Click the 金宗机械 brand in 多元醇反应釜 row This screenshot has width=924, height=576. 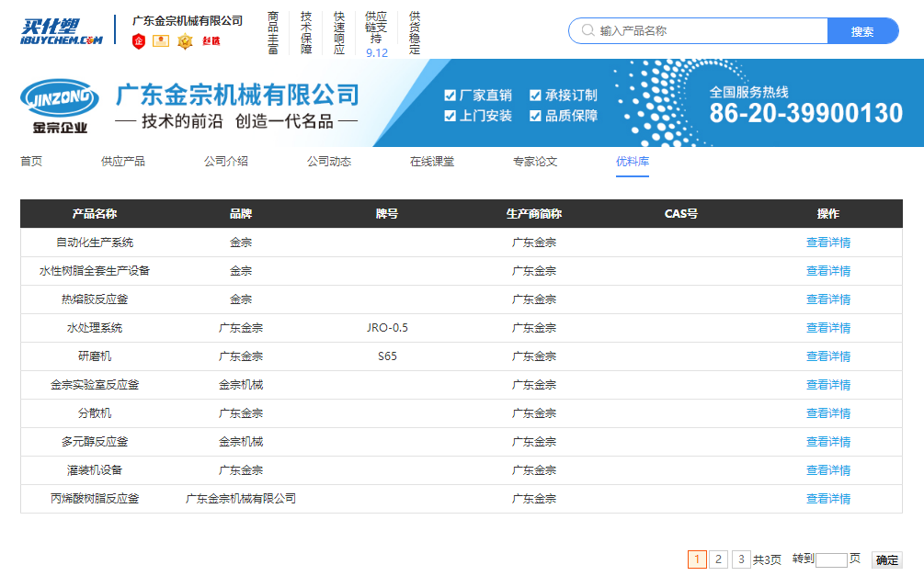click(x=241, y=442)
